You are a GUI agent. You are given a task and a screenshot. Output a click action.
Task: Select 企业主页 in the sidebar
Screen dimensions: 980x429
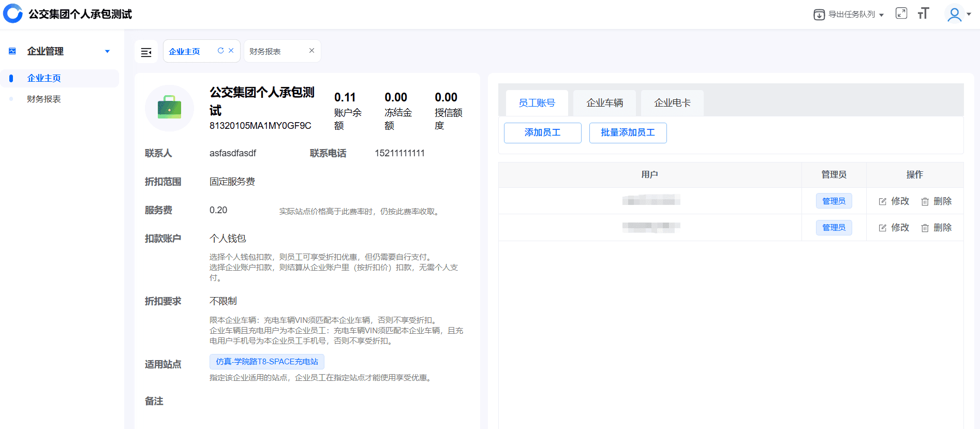(44, 78)
